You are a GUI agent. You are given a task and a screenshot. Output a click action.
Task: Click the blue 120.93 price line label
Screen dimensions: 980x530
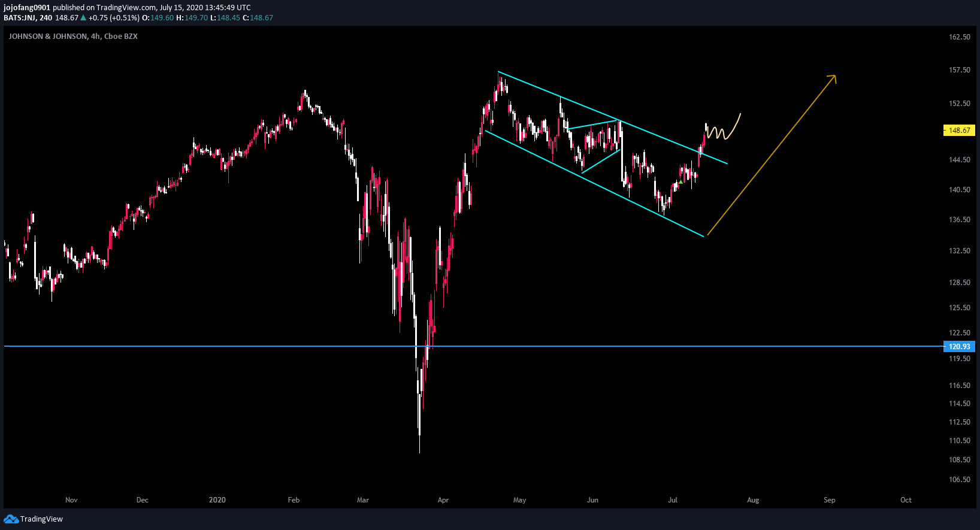click(959, 346)
